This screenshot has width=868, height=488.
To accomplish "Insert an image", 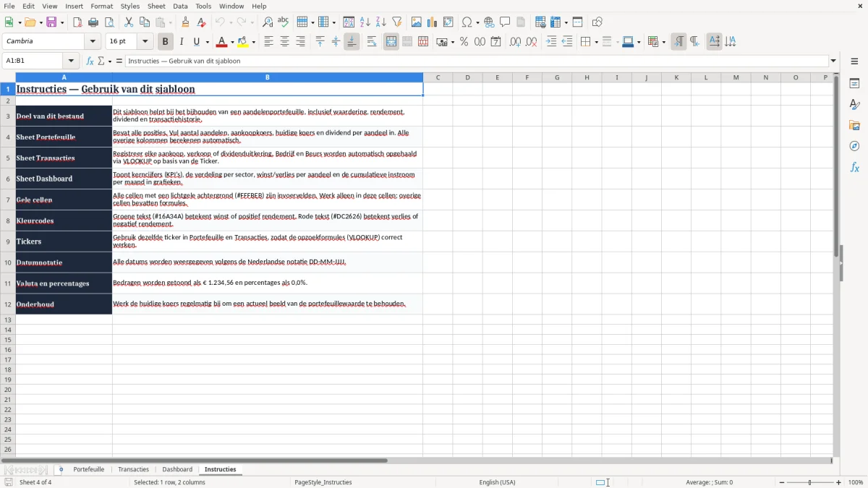I will 417,22.
